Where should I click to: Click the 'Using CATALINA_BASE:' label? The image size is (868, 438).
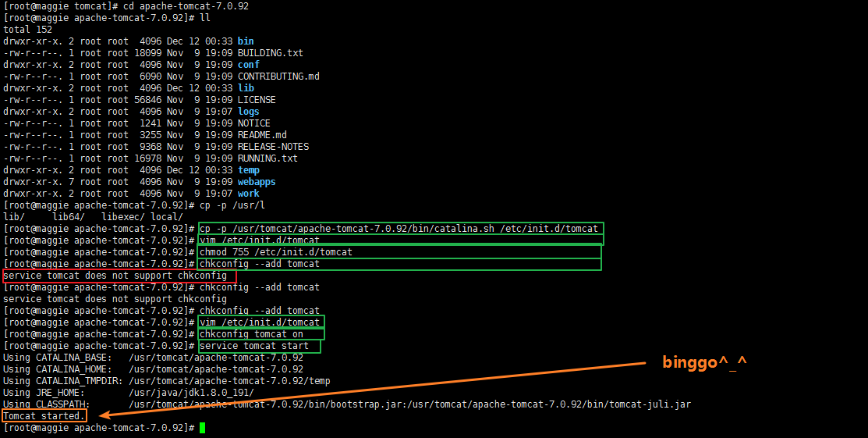(x=58, y=357)
